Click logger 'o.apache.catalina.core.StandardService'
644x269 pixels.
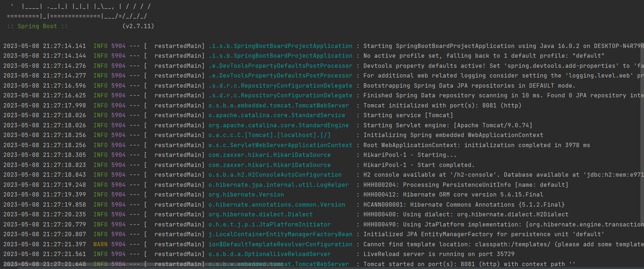pyautogui.click(x=277, y=115)
